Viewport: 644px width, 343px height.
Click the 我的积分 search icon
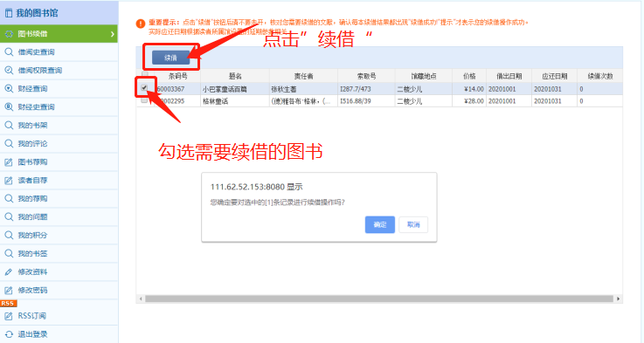(x=9, y=235)
